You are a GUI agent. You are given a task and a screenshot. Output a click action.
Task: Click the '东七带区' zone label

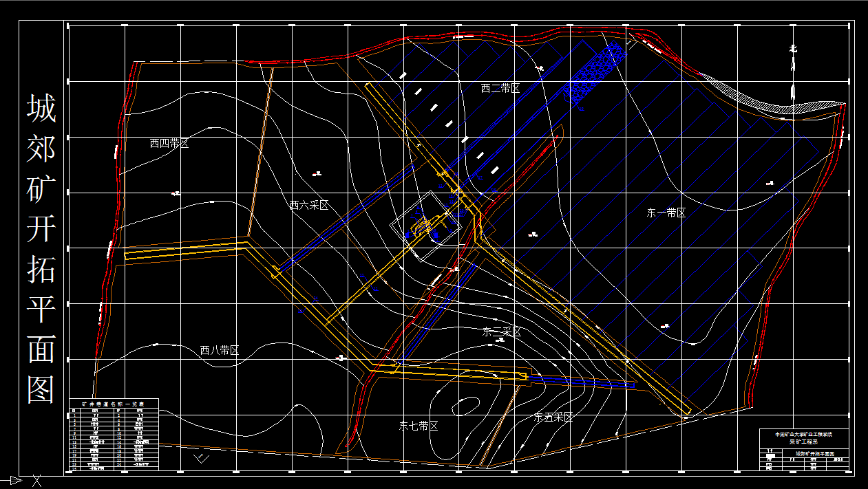(x=419, y=426)
